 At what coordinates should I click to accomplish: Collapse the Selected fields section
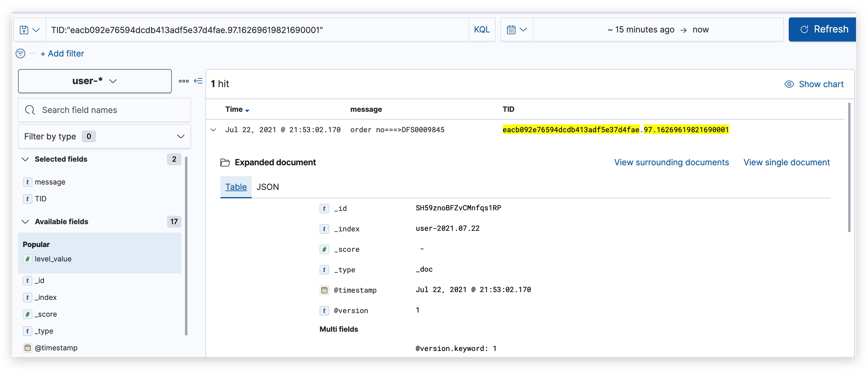[x=25, y=159]
